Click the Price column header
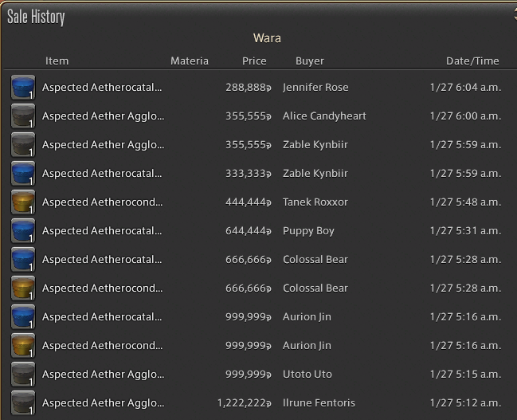The height and width of the screenshot is (420, 517). click(254, 61)
